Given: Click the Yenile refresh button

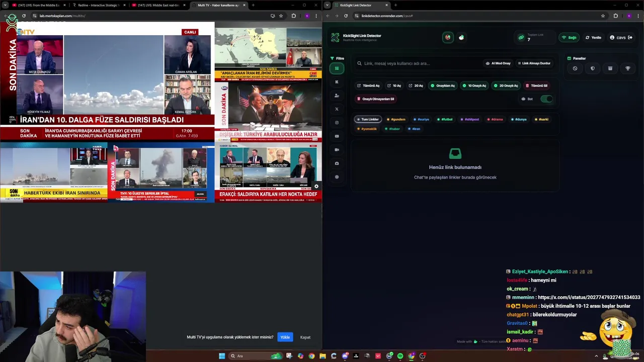Looking at the screenshot, I should [x=593, y=38].
